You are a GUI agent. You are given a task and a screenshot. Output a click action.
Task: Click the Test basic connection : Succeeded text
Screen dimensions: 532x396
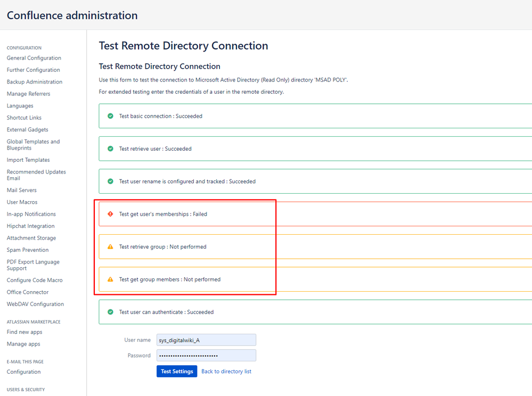tap(160, 116)
